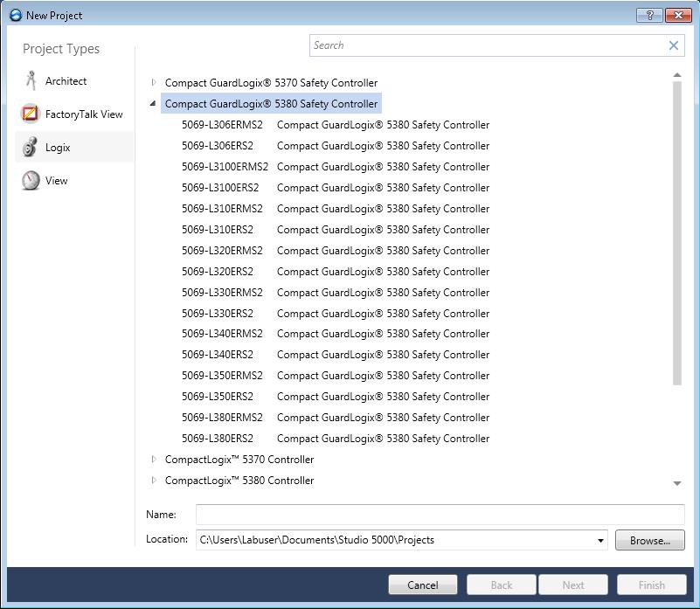The height and width of the screenshot is (609, 700).
Task: Select controller 5069-L350ERS2
Action: [218, 397]
